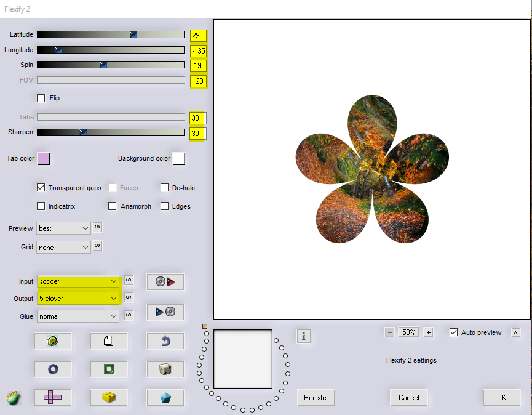Click the plus zoom in button

429,332
